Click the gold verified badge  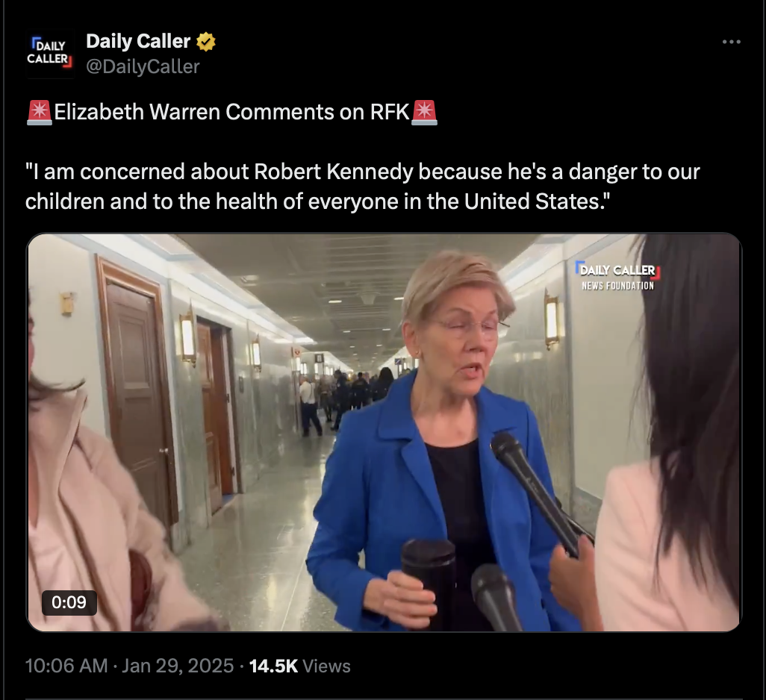click(x=205, y=42)
